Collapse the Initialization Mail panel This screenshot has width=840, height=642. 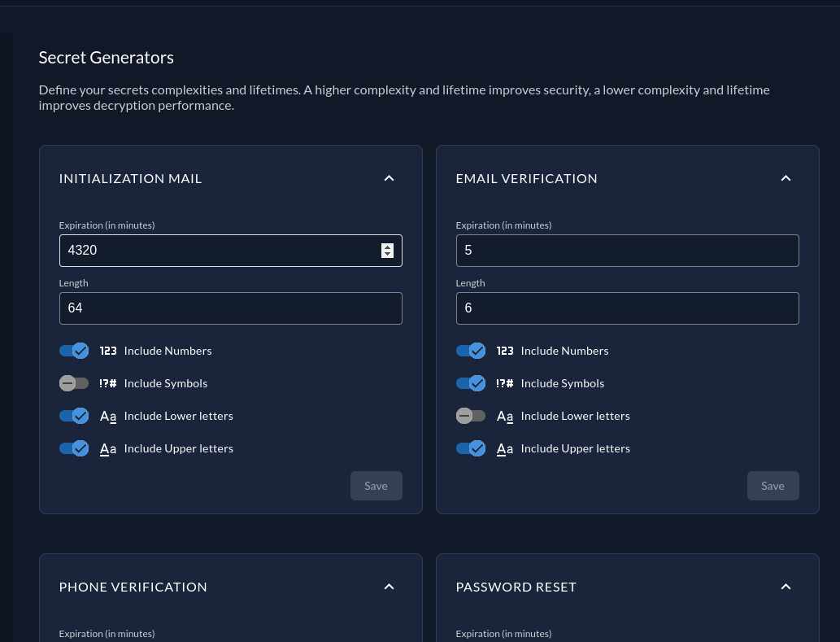pyautogui.click(x=389, y=178)
